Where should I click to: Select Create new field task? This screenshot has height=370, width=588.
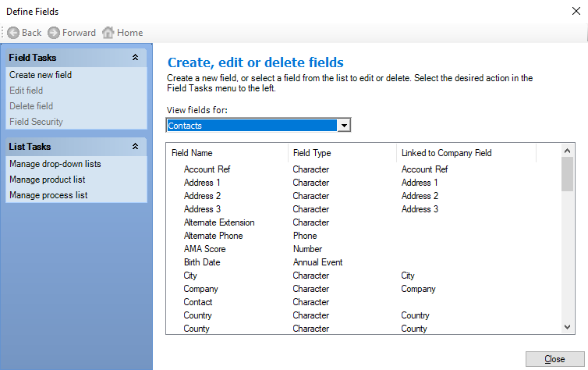(41, 75)
